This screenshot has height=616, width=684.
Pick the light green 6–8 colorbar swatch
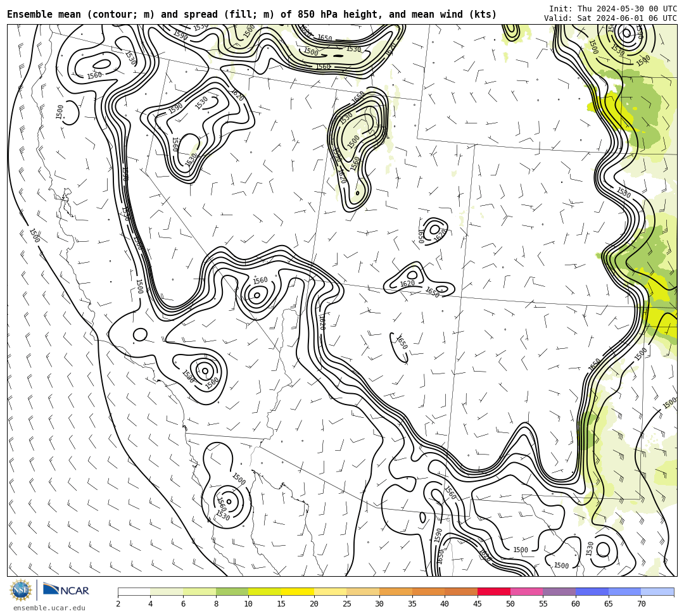click(199, 591)
